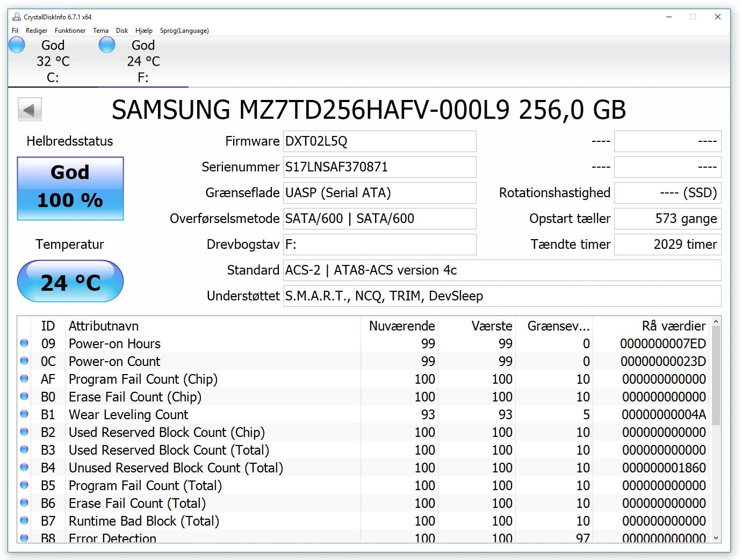
Task: Open the Hjælp menu
Action: (144, 31)
